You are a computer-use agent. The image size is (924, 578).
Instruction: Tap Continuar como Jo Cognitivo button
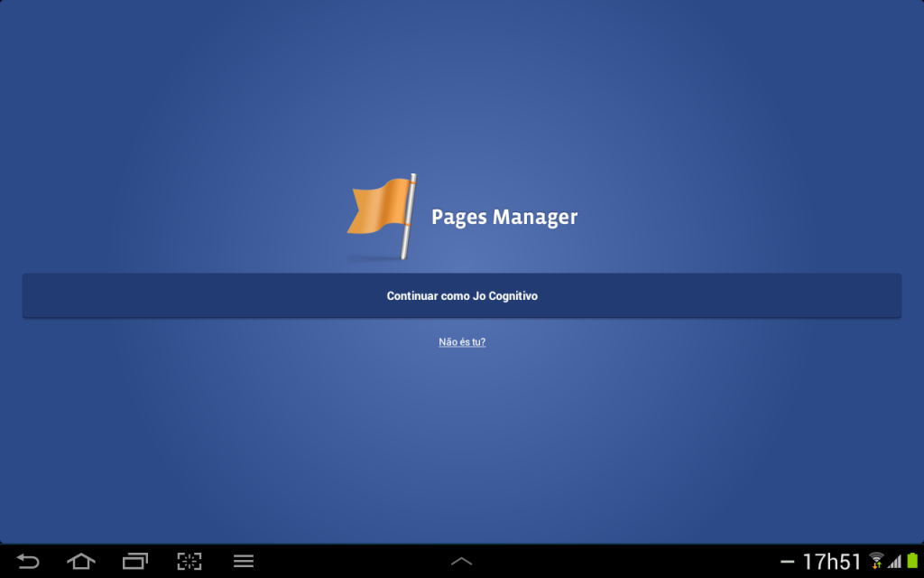462,295
